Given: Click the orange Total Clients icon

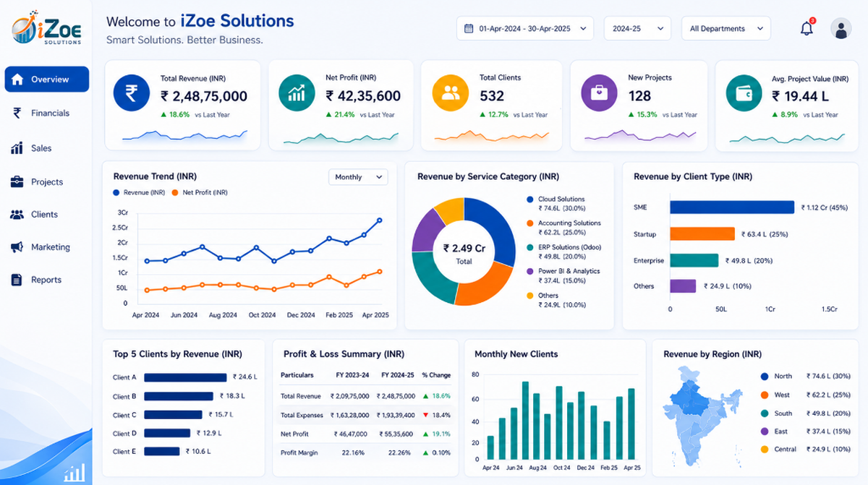Looking at the screenshot, I should point(451,93).
